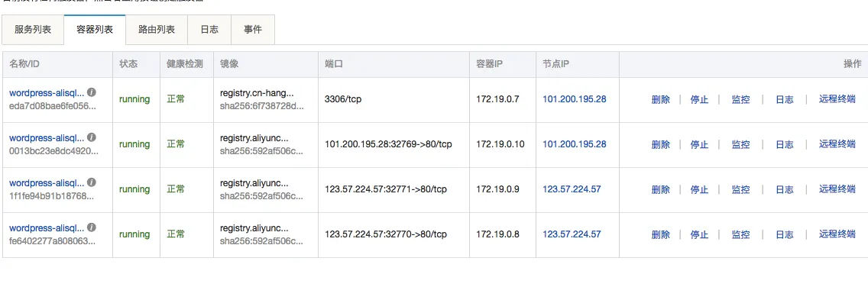This screenshot has height=287, width=868.
Task: Open 监控 for container 172.19.0.9
Action: click(740, 189)
